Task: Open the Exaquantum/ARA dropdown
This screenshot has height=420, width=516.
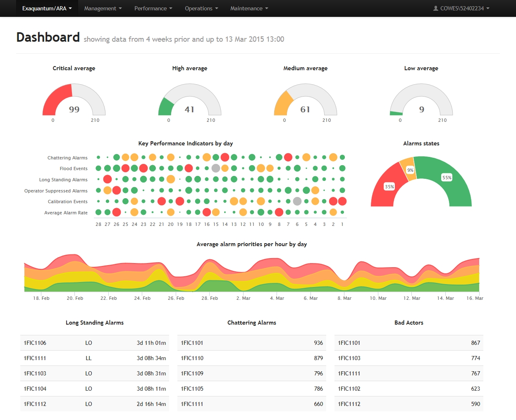Action: click(47, 8)
